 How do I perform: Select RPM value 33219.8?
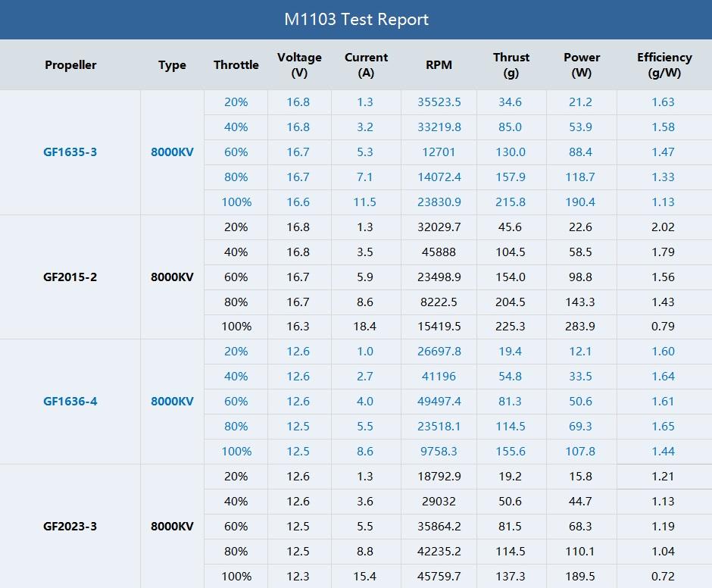pyautogui.click(x=439, y=127)
